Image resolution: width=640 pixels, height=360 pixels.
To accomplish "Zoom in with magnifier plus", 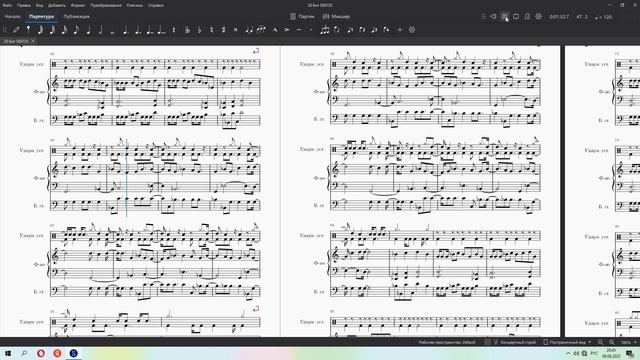I will (611, 342).
